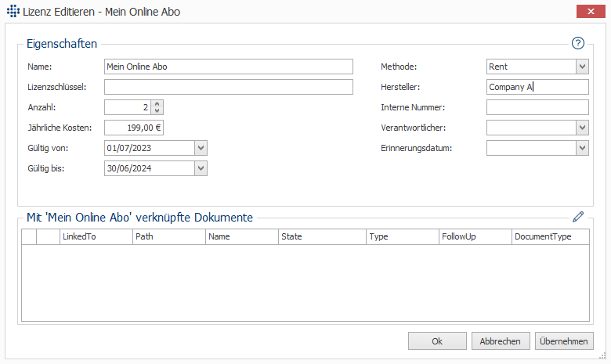
Task: Apply changes with Übernehmen
Action: pos(564,341)
